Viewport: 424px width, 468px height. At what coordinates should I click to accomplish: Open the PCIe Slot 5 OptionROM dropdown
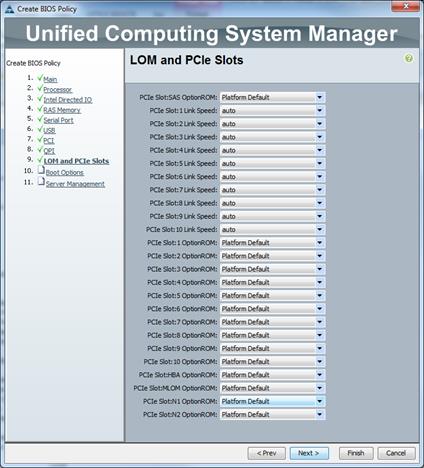(x=272, y=296)
